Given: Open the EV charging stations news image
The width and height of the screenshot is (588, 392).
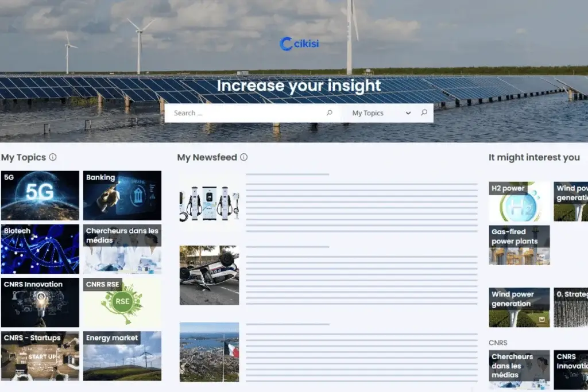Looking at the screenshot, I should 209,203.
